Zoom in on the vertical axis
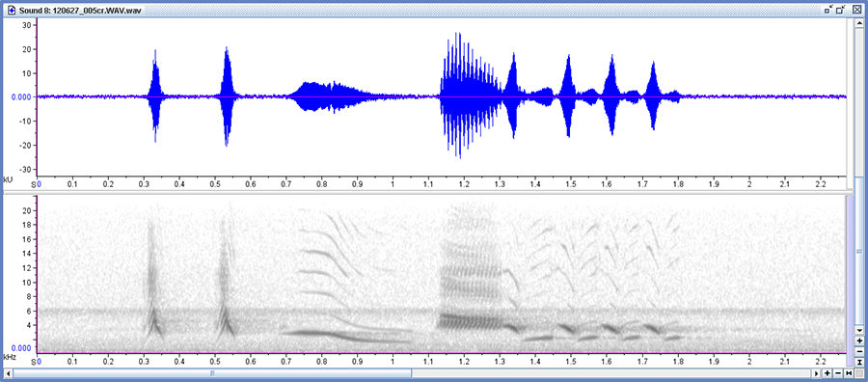Viewport: 868px width, 382px height. (x=859, y=341)
